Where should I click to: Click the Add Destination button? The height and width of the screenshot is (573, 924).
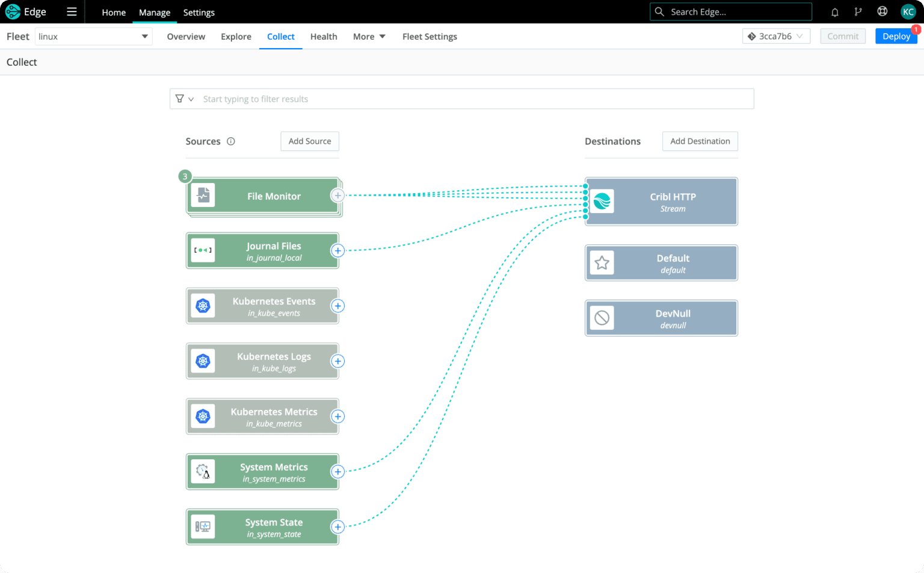pyautogui.click(x=700, y=141)
